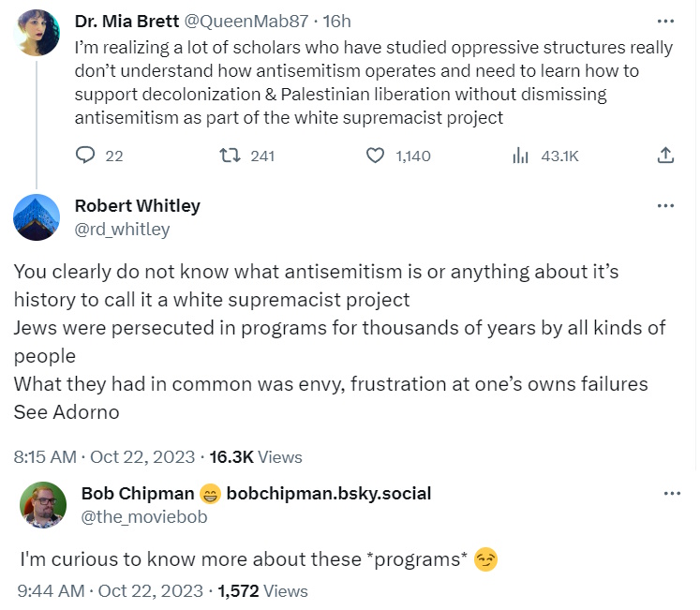Open more options on Bob Chipman's tweet
Screen dimensions: 700x610
pyautogui.click(x=672, y=493)
